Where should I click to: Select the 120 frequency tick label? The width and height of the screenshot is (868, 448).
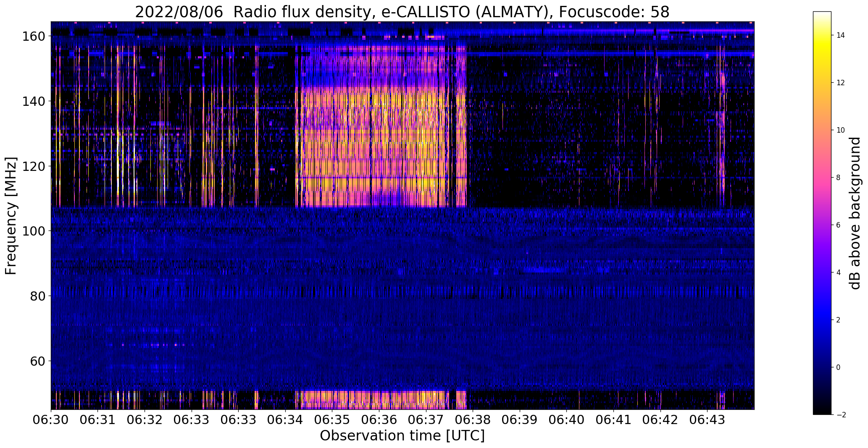(x=33, y=166)
